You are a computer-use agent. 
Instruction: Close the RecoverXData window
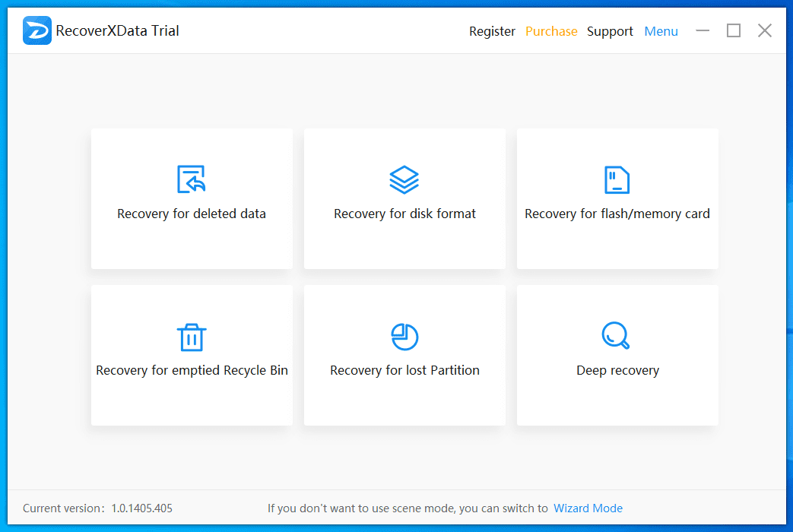pos(765,31)
